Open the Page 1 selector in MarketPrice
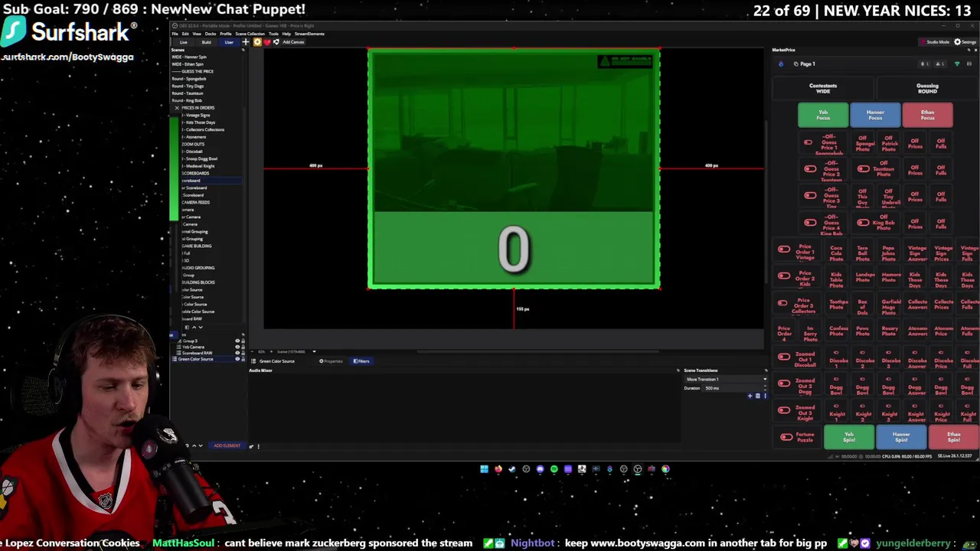 click(805, 64)
